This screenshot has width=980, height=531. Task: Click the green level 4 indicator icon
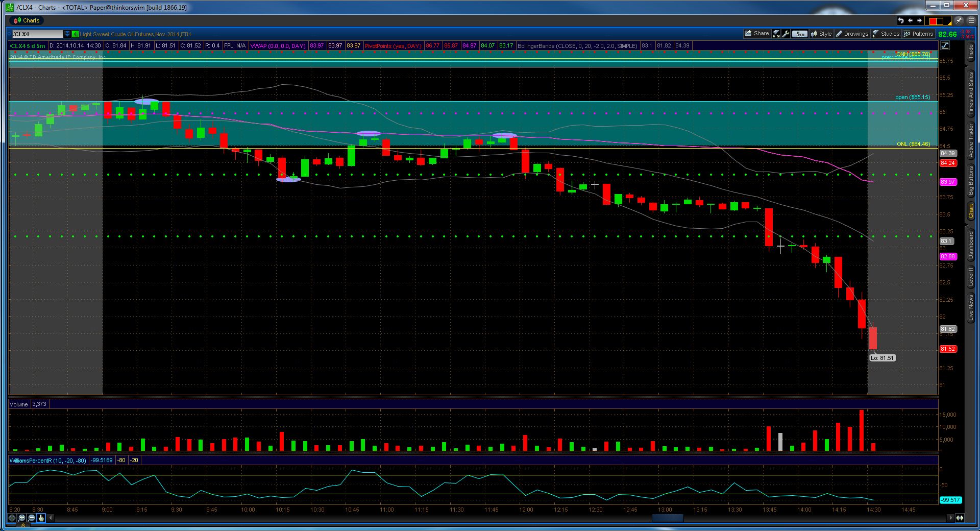pos(75,34)
